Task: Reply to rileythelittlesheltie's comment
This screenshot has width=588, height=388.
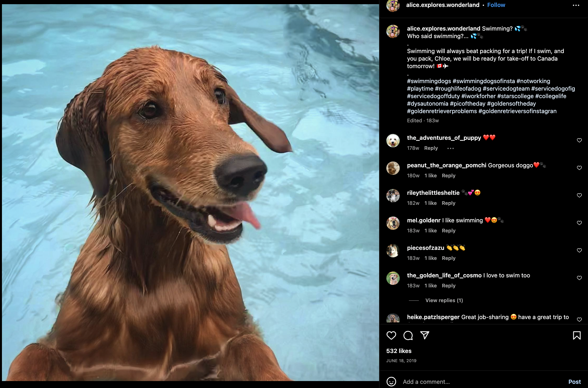Action: point(448,203)
